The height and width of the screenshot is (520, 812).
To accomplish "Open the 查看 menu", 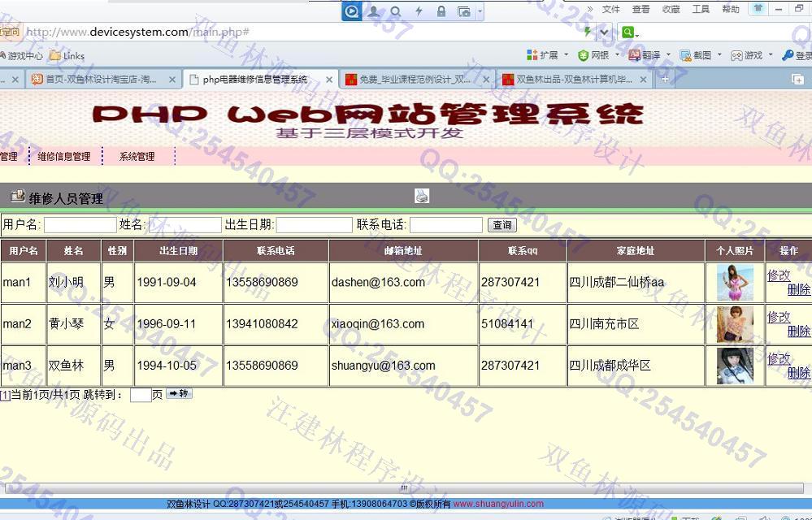I will 640,9.
